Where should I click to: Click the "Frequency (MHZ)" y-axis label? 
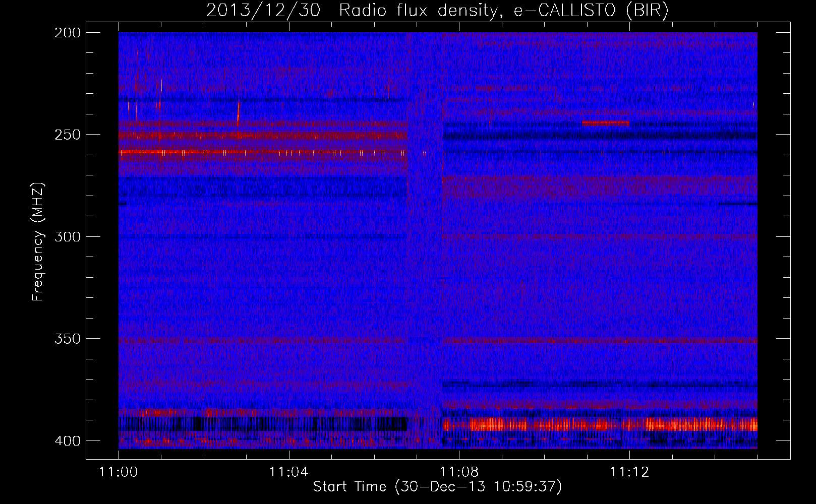(x=38, y=241)
